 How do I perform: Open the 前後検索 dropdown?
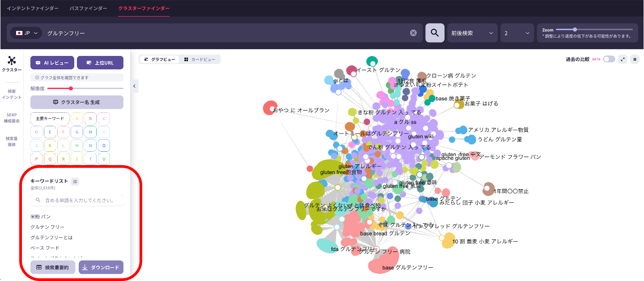pyautogui.click(x=472, y=33)
